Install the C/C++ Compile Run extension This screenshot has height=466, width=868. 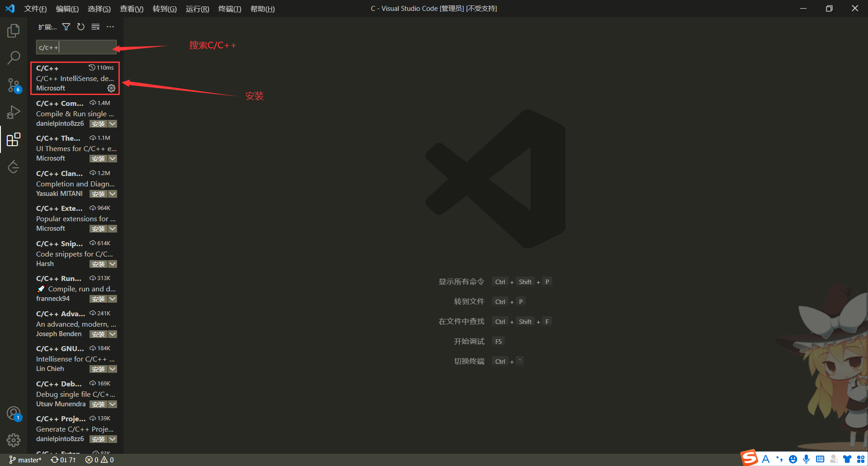(x=98, y=124)
